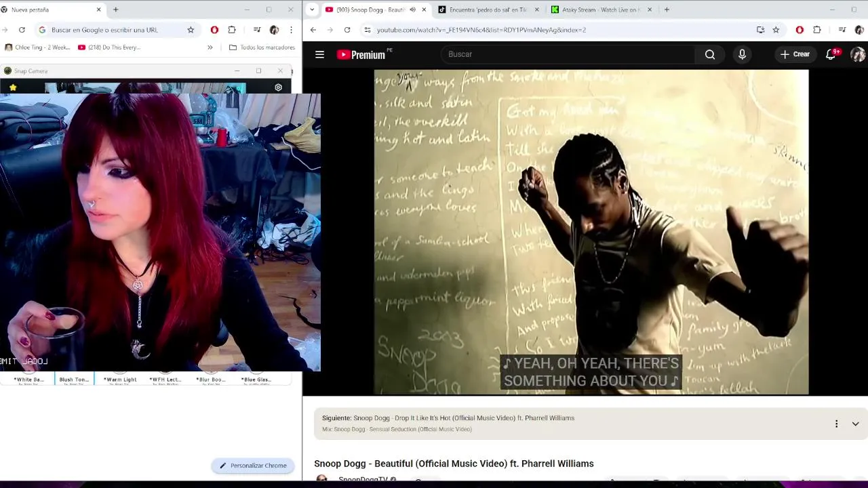The image size is (868, 488).
Task: Install app icon in YouTube address bar
Action: [x=760, y=30]
